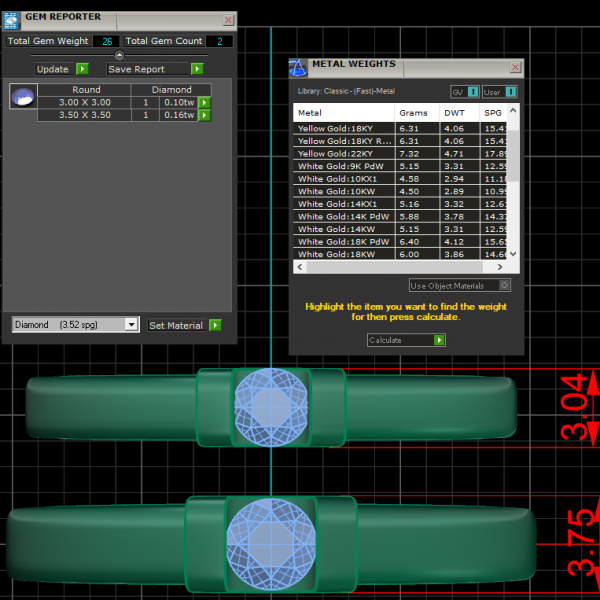Click the Gem Reporter panel icon
The height and width of the screenshot is (600, 600).
coord(12,18)
